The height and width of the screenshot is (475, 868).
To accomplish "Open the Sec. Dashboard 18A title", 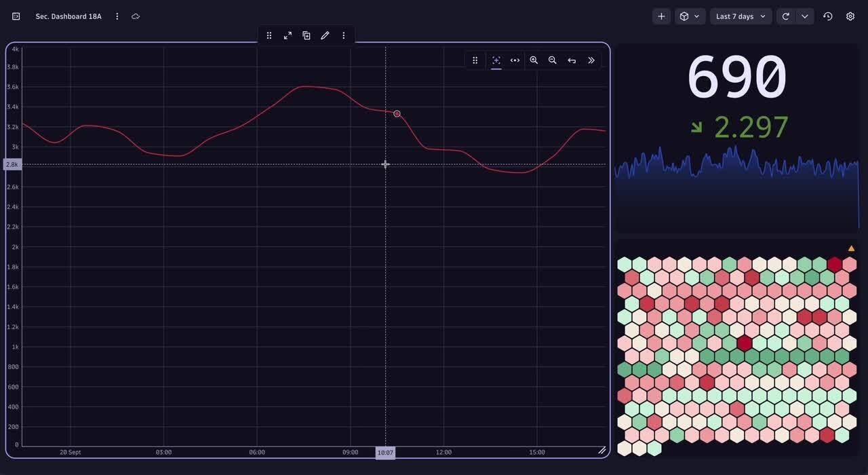I will coord(68,16).
